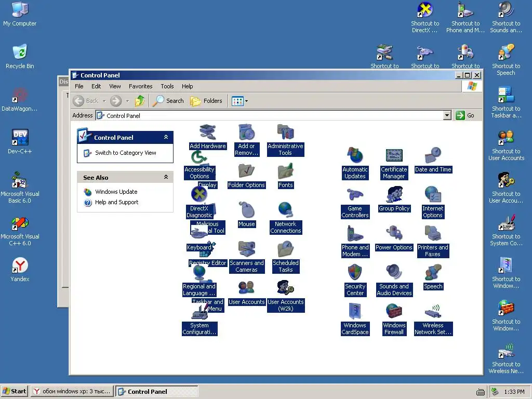Image resolution: width=532 pixels, height=399 pixels.
Task: Open User Accounts icon
Action: 246,288
